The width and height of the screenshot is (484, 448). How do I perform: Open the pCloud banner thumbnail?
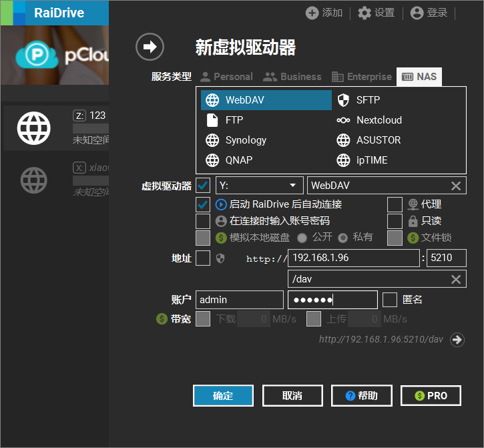54,55
